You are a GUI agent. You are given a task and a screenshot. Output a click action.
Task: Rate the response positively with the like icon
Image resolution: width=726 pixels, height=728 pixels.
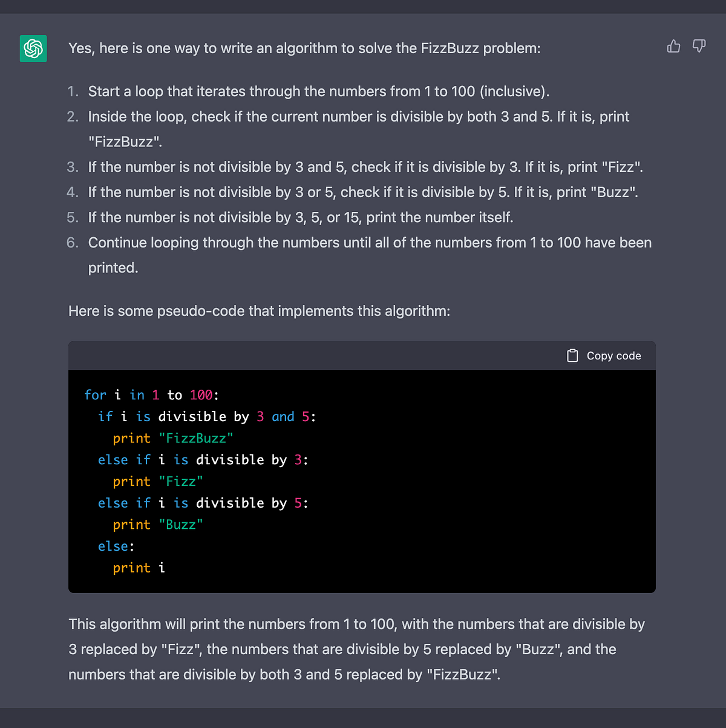[673, 46]
